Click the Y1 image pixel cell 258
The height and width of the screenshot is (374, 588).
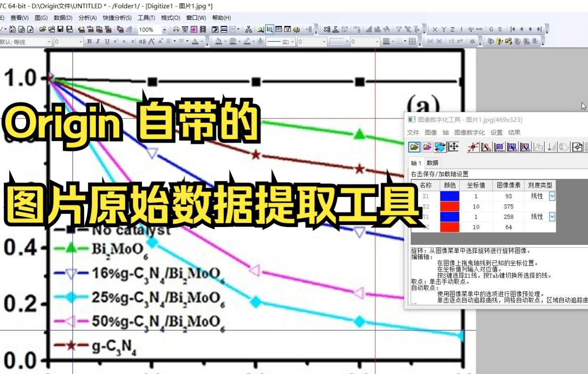pos(508,217)
